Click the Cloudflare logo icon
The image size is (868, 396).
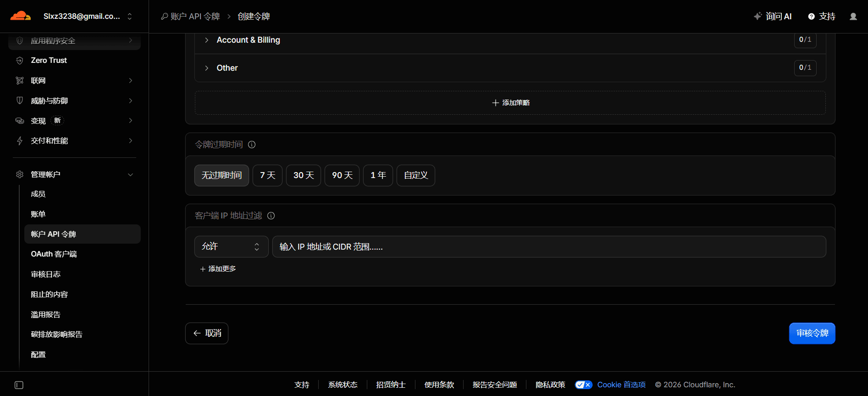21,16
